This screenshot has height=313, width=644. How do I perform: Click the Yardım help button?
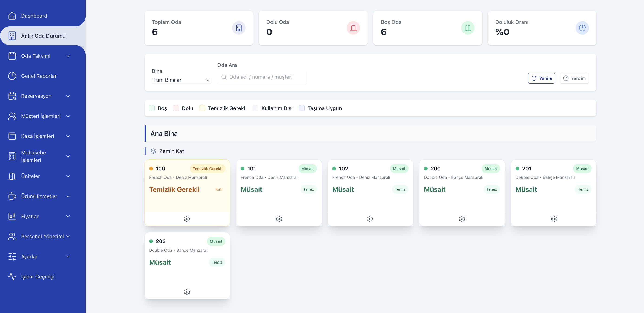click(574, 78)
